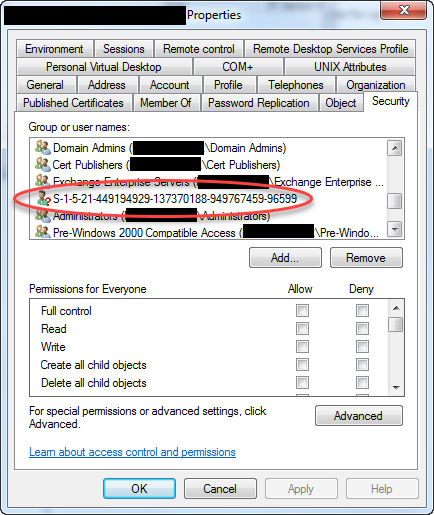Click the permissions list scroll down arrow
This screenshot has height=515, width=434.
[396, 388]
